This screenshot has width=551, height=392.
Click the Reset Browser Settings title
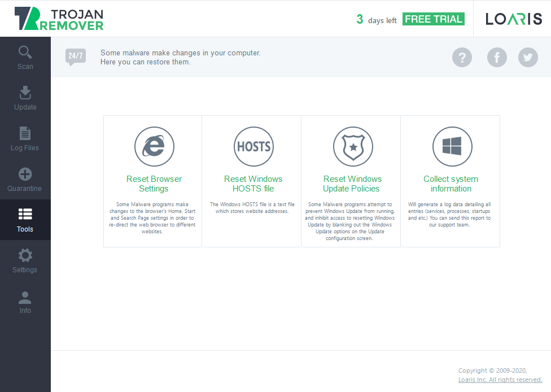click(154, 184)
